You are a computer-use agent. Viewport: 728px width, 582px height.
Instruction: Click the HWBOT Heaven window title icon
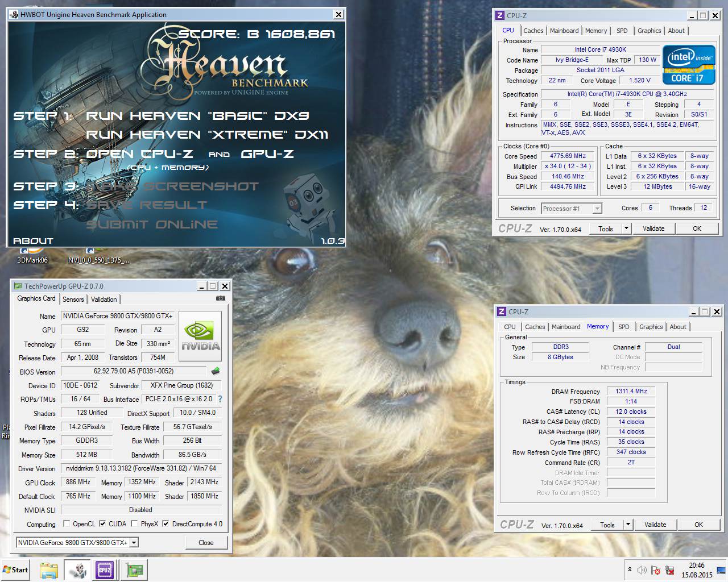(x=14, y=15)
